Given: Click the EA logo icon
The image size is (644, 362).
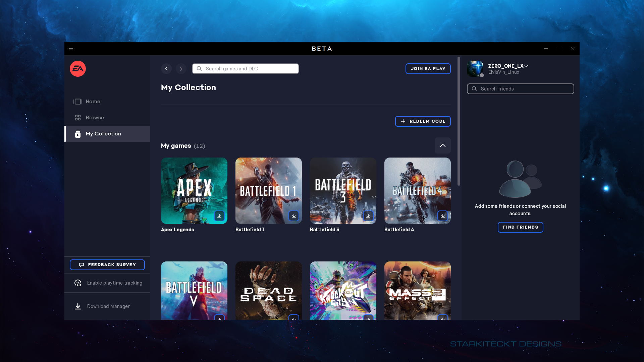Looking at the screenshot, I should coord(77,68).
